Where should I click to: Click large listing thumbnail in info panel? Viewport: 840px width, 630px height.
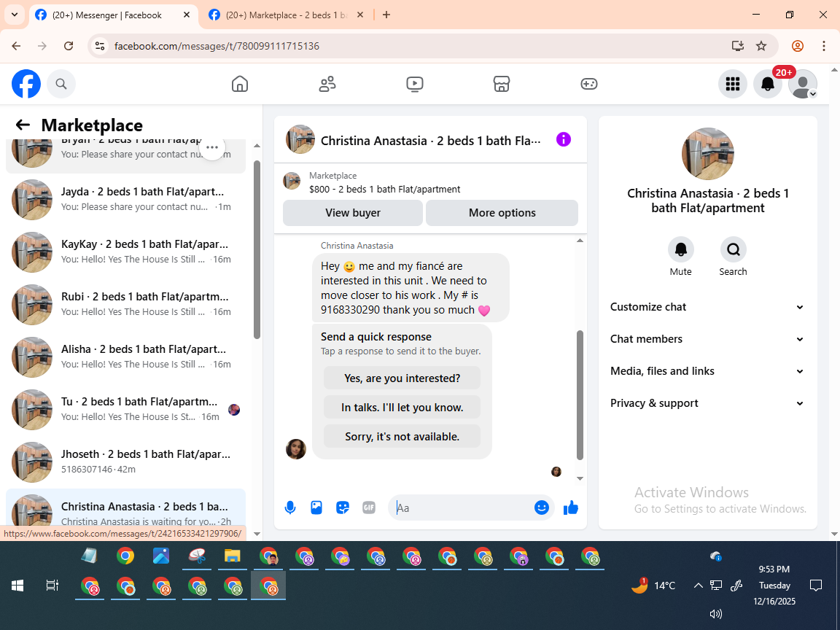[x=708, y=154]
